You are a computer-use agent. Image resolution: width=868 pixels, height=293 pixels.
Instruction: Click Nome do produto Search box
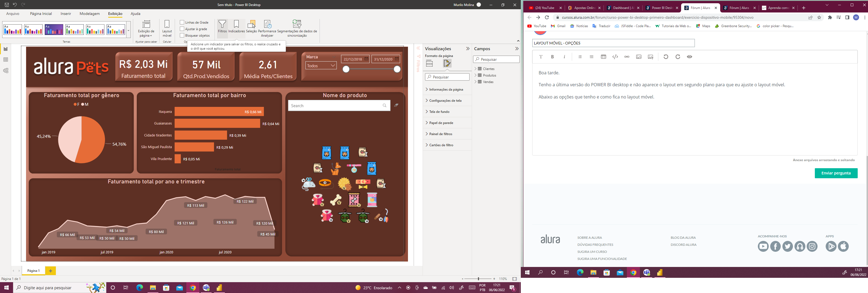coord(339,106)
